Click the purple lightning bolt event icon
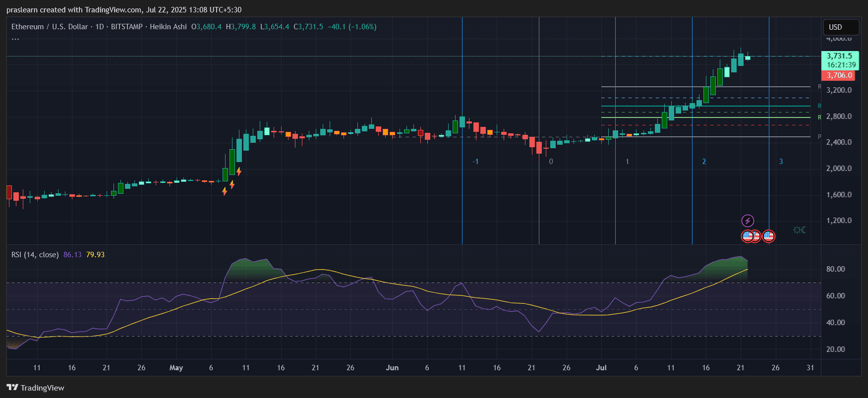 coord(748,221)
